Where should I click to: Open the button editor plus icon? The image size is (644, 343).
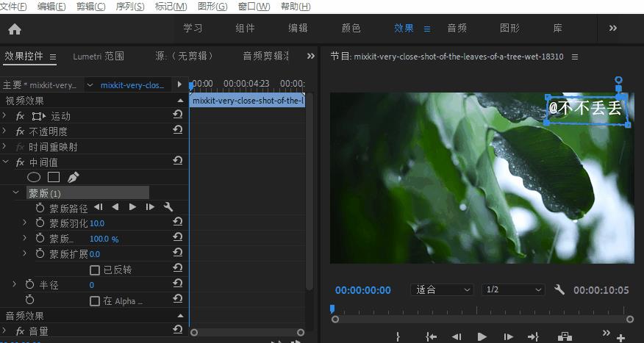620,338
